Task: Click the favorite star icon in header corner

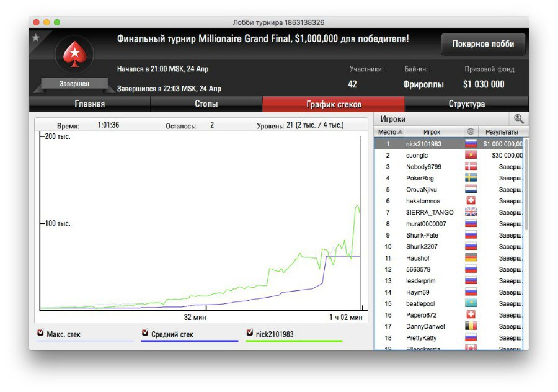Action: pyautogui.click(x=35, y=37)
